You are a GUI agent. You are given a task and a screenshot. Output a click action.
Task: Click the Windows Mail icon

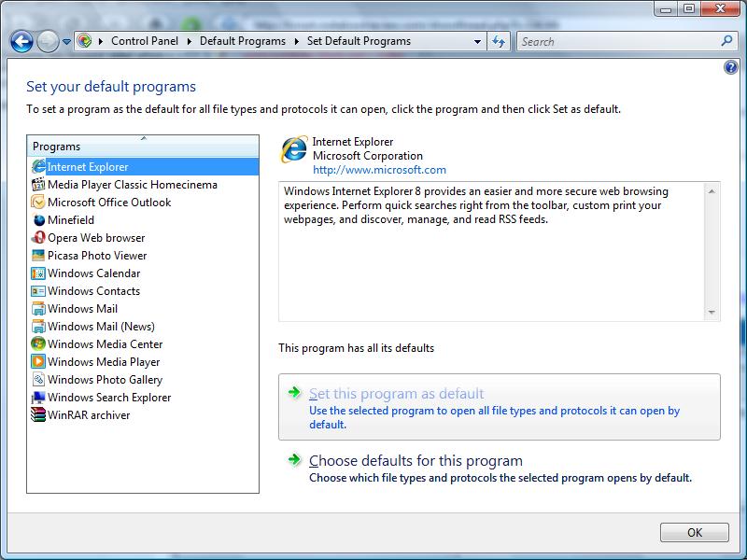click(x=38, y=309)
